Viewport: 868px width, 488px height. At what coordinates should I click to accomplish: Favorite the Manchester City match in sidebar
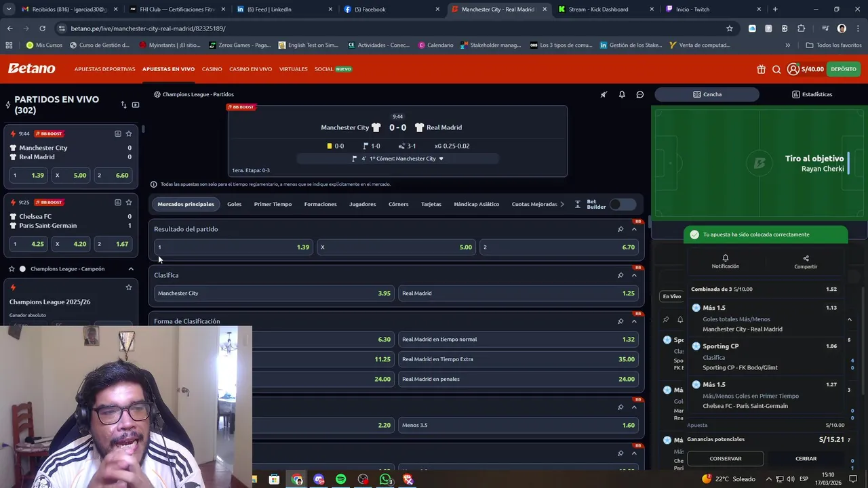tap(129, 134)
